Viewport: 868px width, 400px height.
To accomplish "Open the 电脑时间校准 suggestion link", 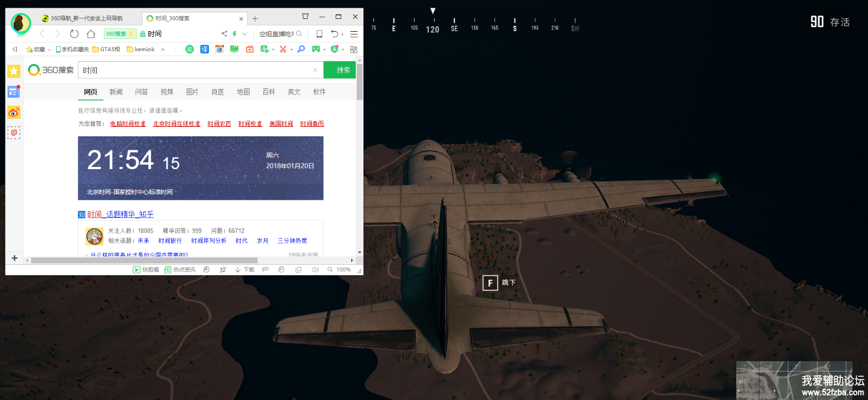I will click(128, 124).
